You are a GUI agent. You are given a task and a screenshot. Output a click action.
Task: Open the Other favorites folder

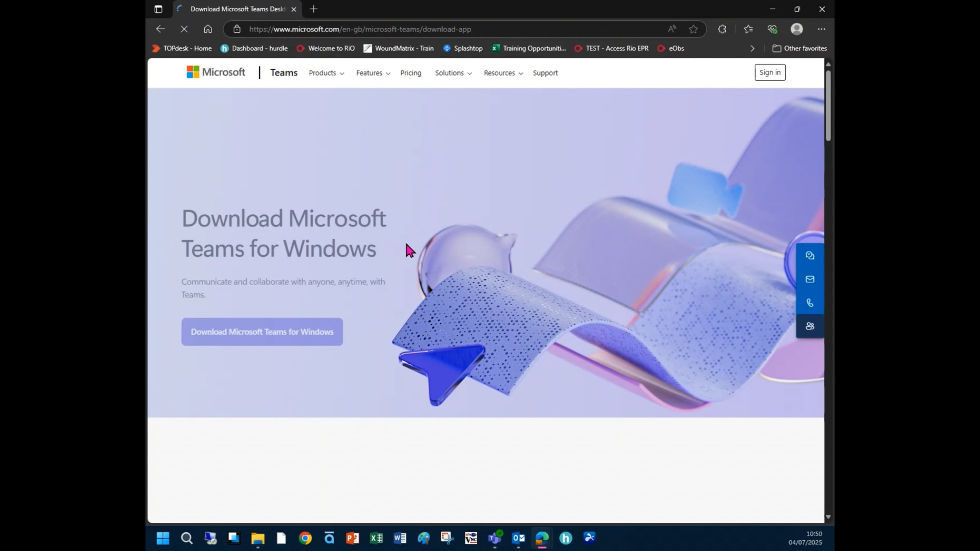(800, 48)
